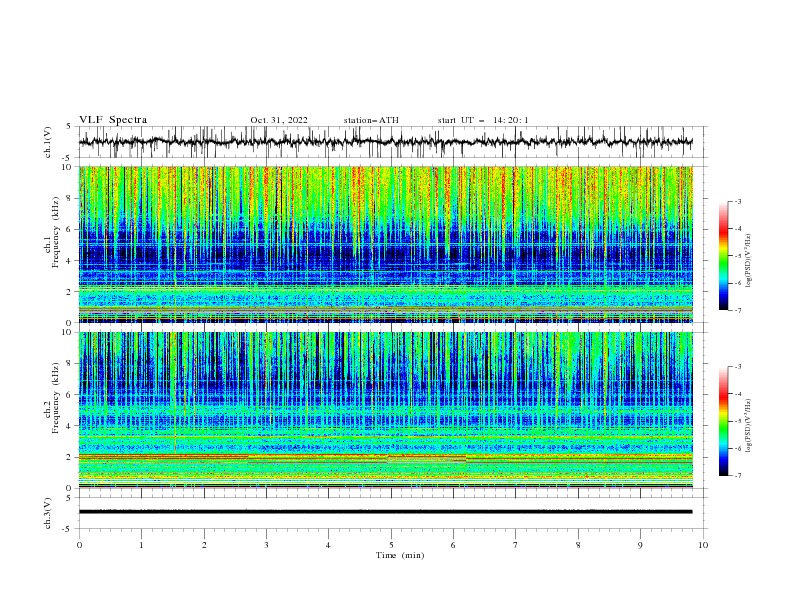Click the ch.3 flat waveform trace

[385, 512]
